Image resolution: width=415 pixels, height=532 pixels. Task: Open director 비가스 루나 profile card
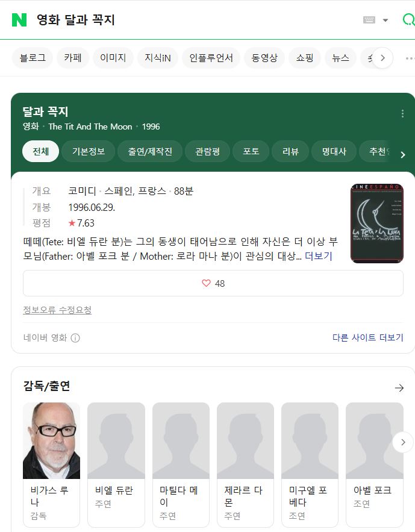pyautogui.click(x=52, y=465)
